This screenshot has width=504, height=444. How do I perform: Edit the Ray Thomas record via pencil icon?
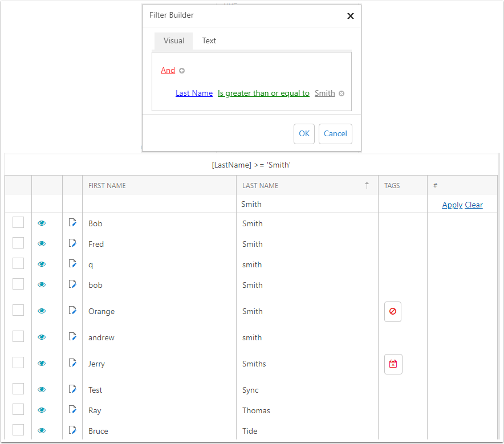[x=72, y=410]
